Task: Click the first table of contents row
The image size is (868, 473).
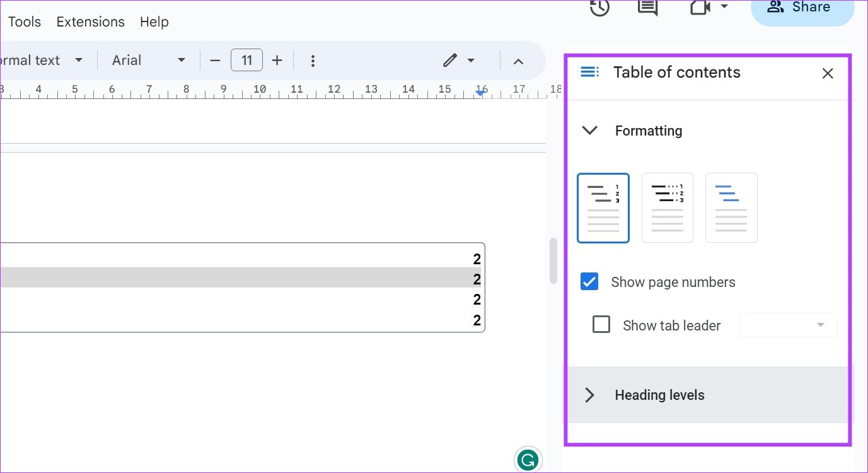Action: click(x=241, y=259)
